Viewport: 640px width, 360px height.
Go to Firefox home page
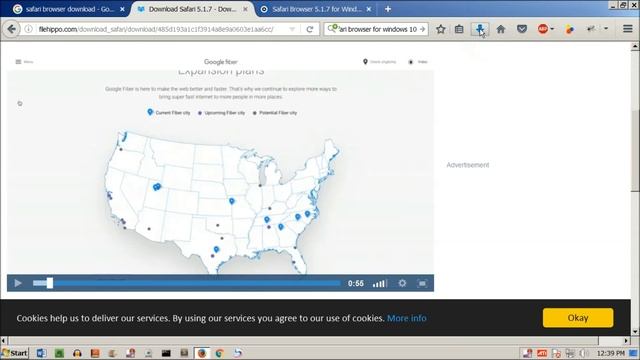pyautogui.click(x=501, y=29)
